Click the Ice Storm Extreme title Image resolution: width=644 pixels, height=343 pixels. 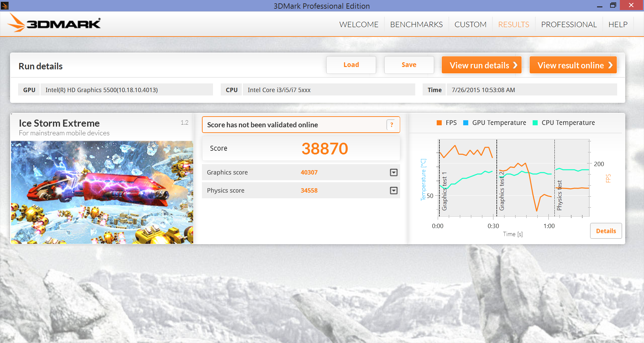pos(59,123)
